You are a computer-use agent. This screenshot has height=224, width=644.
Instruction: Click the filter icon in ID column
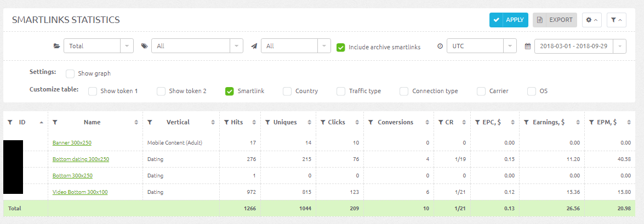pyautogui.click(x=10, y=122)
